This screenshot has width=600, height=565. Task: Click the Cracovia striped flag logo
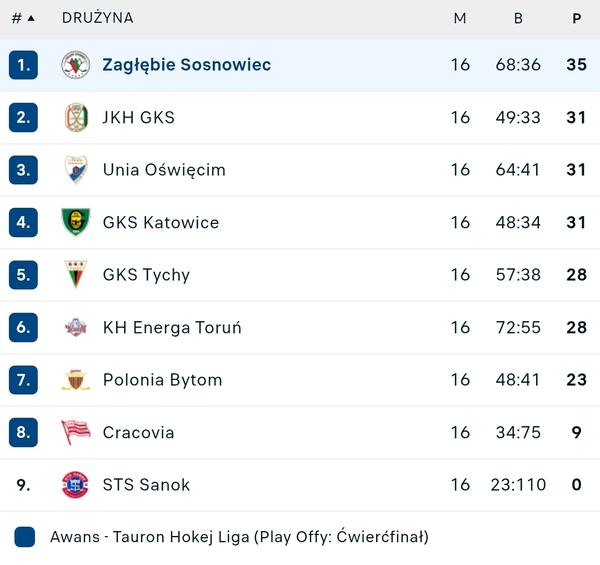coord(76,432)
